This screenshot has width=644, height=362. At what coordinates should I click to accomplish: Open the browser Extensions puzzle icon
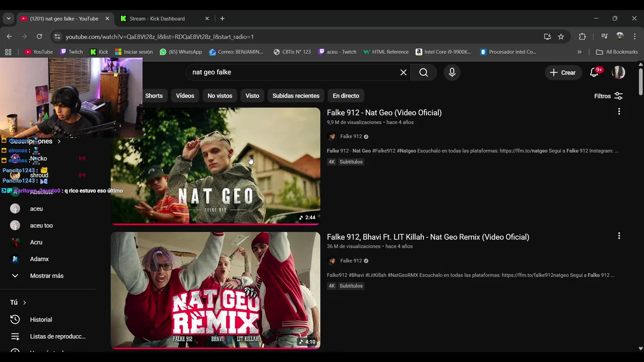click(582, 37)
